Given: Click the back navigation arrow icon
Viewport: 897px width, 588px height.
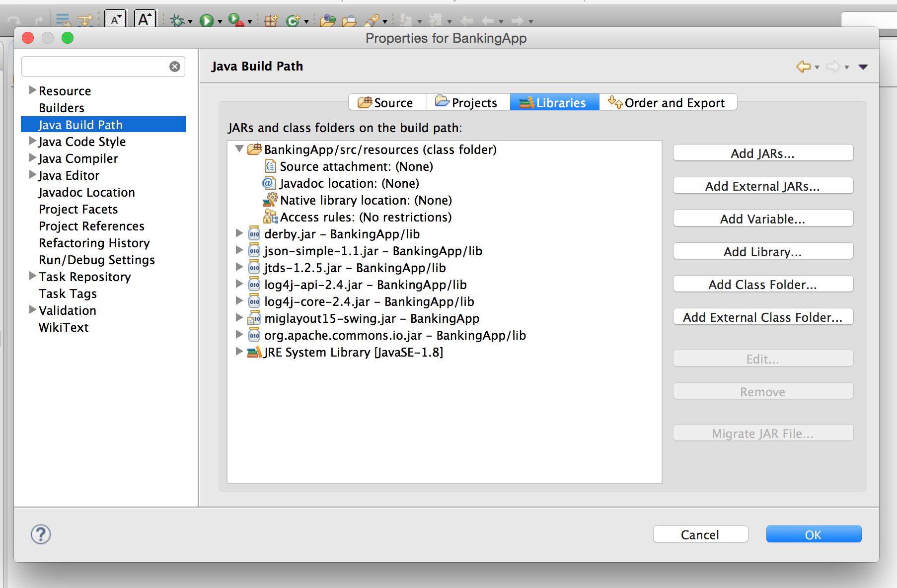Looking at the screenshot, I should coord(803,67).
